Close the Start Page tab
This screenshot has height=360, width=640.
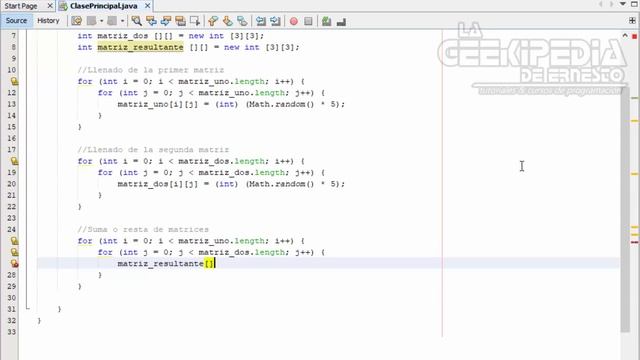pos(50,6)
